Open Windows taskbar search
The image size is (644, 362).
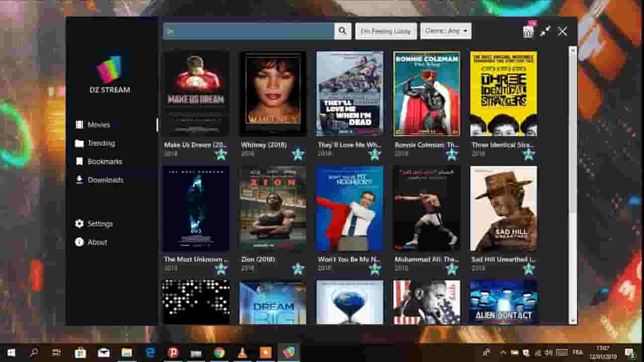pos(34,352)
